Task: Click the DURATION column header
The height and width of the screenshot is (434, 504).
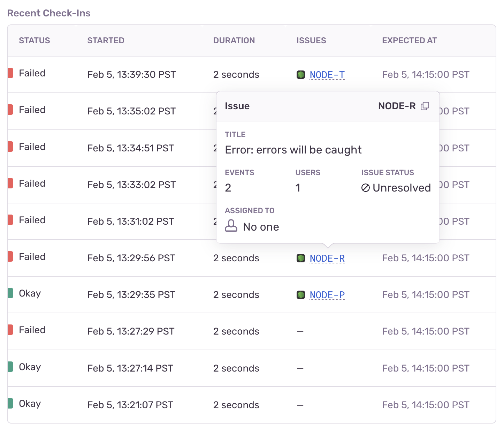Action: click(234, 40)
